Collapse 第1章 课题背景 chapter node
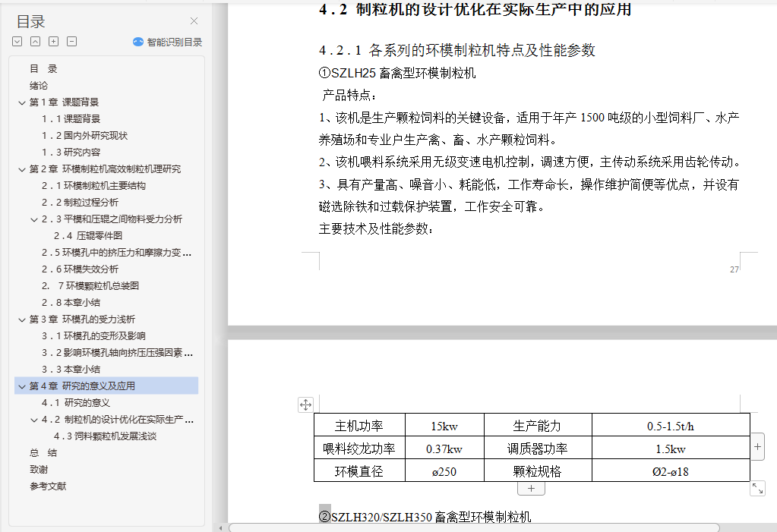This screenshot has width=777, height=532. pyautogui.click(x=22, y=102)
